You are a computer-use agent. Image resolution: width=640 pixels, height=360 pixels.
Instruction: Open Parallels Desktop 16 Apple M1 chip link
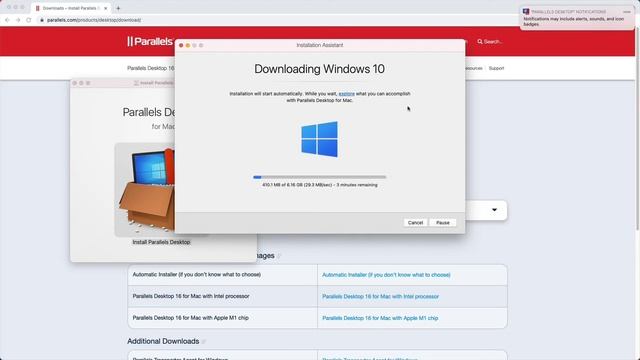click(x=380, y=318)
